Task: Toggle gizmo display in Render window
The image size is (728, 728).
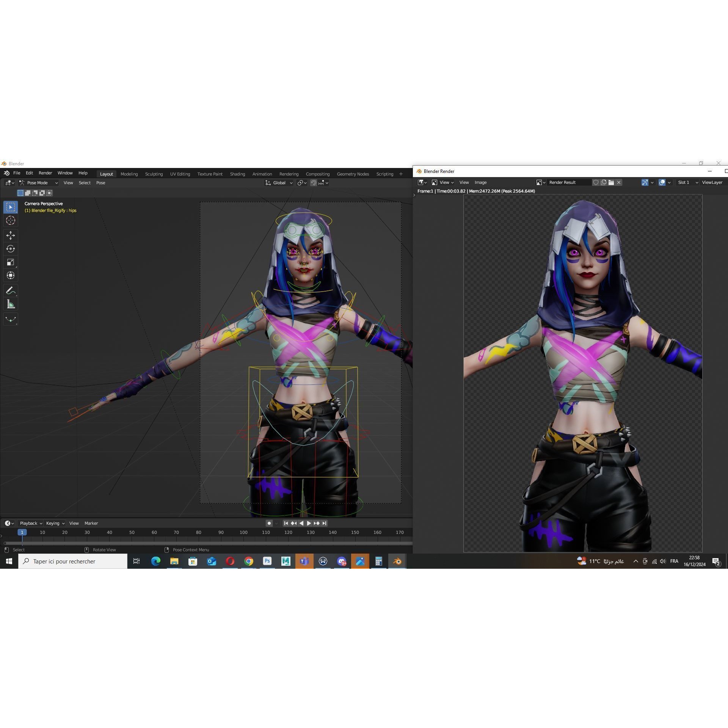Action: tap(645, 182)
